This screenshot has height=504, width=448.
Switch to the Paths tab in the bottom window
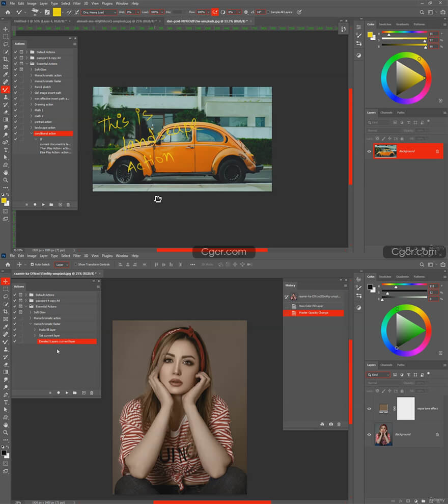point(401,365)
